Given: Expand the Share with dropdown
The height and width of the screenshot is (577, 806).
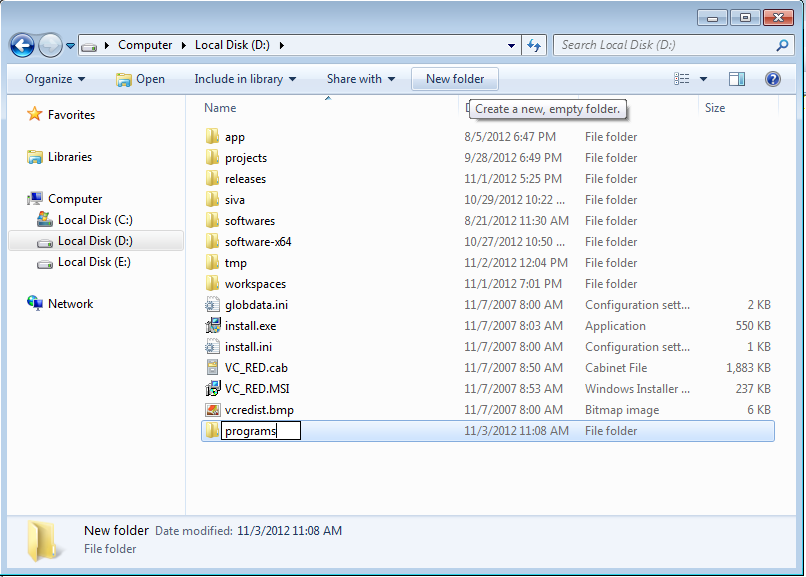Looking at the screenshot, I should (360, 79).
